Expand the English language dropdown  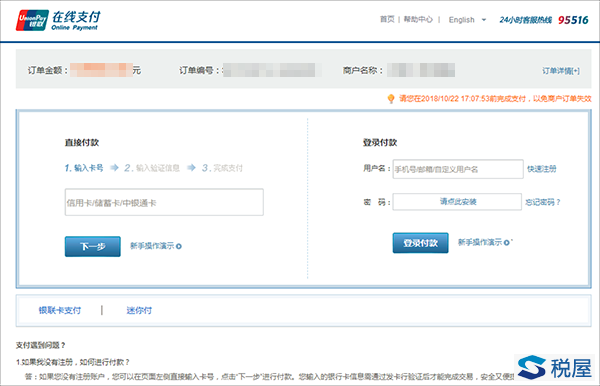click(x=467, y=20)
